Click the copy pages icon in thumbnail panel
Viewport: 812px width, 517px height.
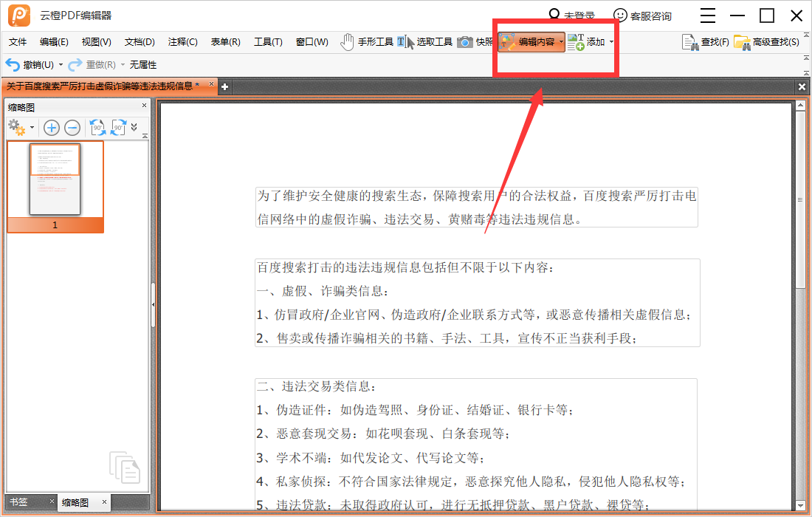[124, 468]
